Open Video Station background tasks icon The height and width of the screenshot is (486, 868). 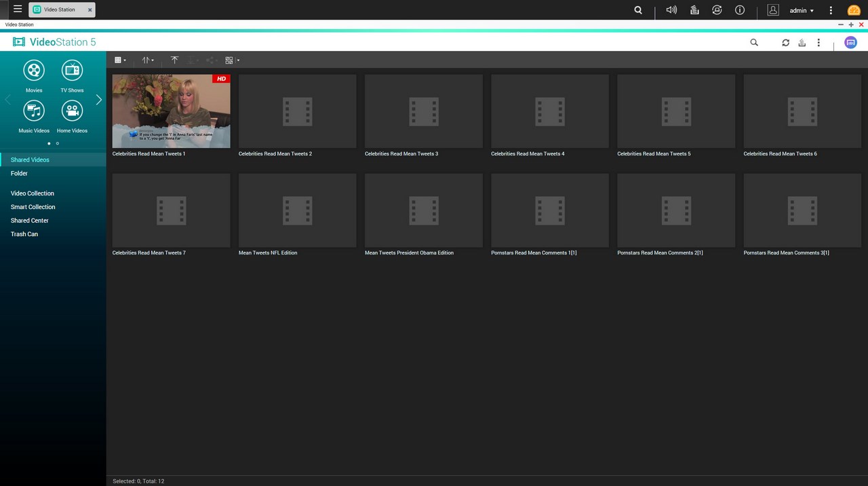pos(802,42)
